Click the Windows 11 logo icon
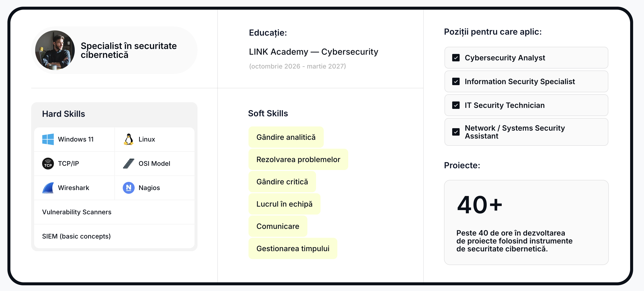 point(48,139)
